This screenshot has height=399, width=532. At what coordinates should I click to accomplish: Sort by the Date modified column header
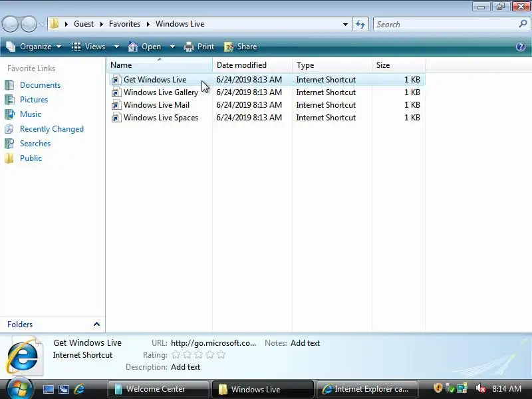click(x=252, y=65)
